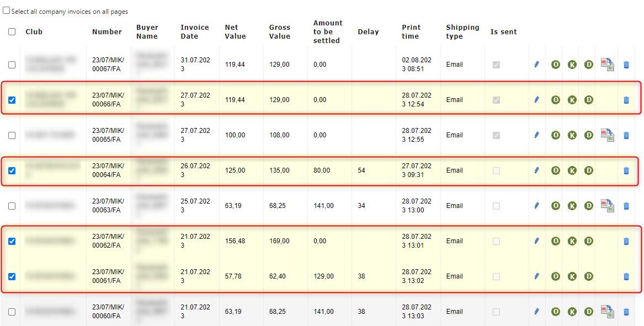644x326 pixels.
Task: Click the D icon for invoice 00064/FA
Action: pos(589,170)
